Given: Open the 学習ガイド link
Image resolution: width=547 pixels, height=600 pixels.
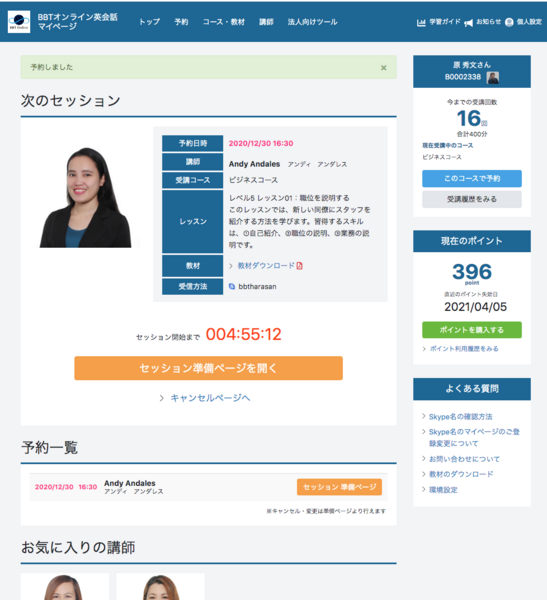Looking at the screenshot, I should coord(445,22).
